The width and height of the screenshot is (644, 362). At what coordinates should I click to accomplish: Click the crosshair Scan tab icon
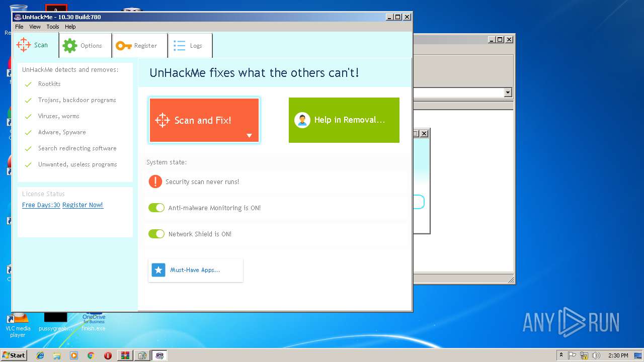24,45
